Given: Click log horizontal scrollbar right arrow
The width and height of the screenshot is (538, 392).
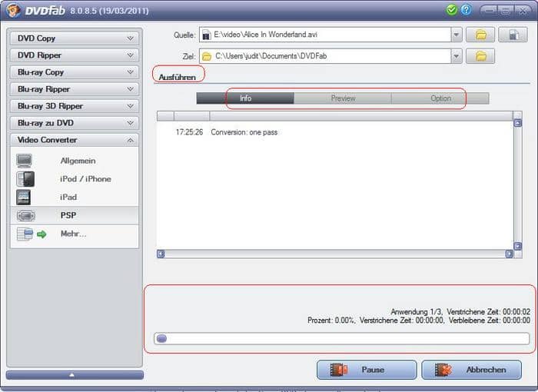Looking at the screenshot, I should (x=510, y=254).
